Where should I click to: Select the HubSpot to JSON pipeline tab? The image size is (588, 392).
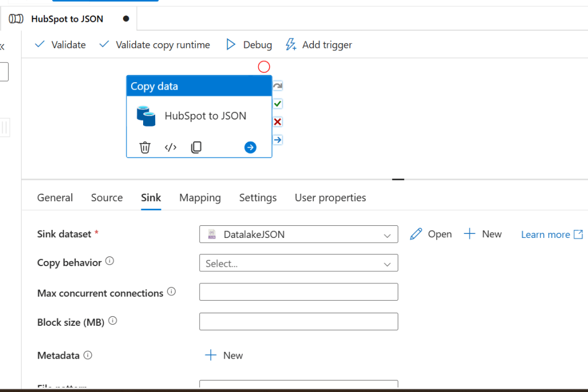tap(67, 19)
